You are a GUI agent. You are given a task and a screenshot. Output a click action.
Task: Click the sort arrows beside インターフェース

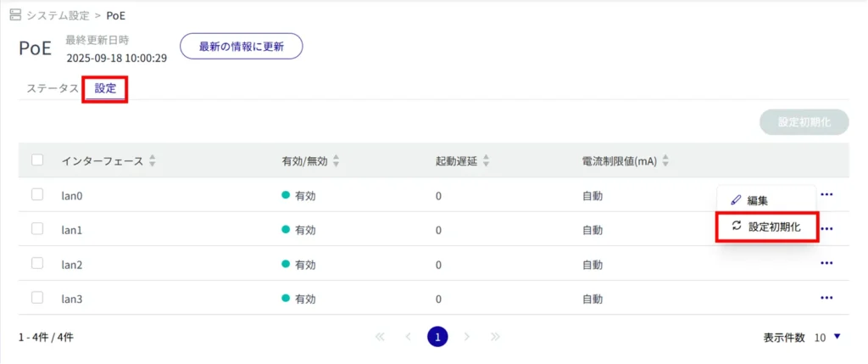153,160
